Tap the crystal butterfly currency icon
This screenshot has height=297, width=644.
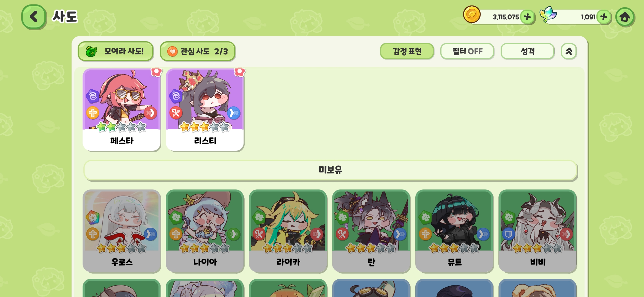click(x=548, y=14)
